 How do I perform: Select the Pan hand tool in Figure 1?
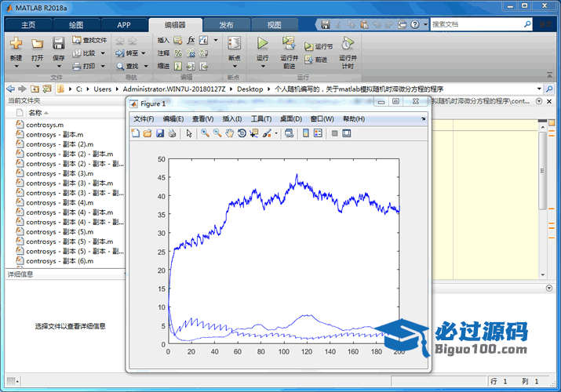click(x=229, y=133)
